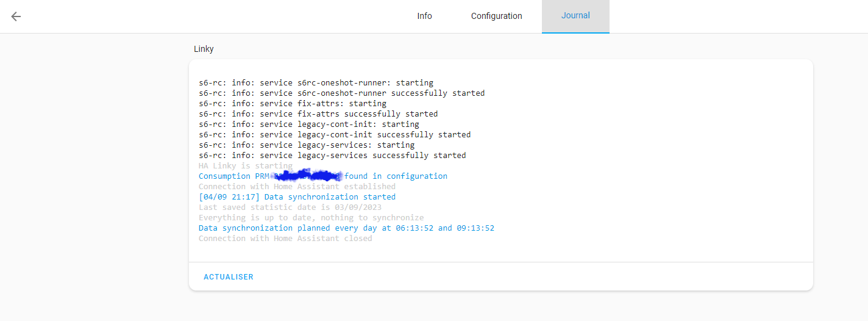Click the 's6rc-oneshot-runner successfully started' log line
The width and height of the screenshot is (868, 321).
(341, 93)
